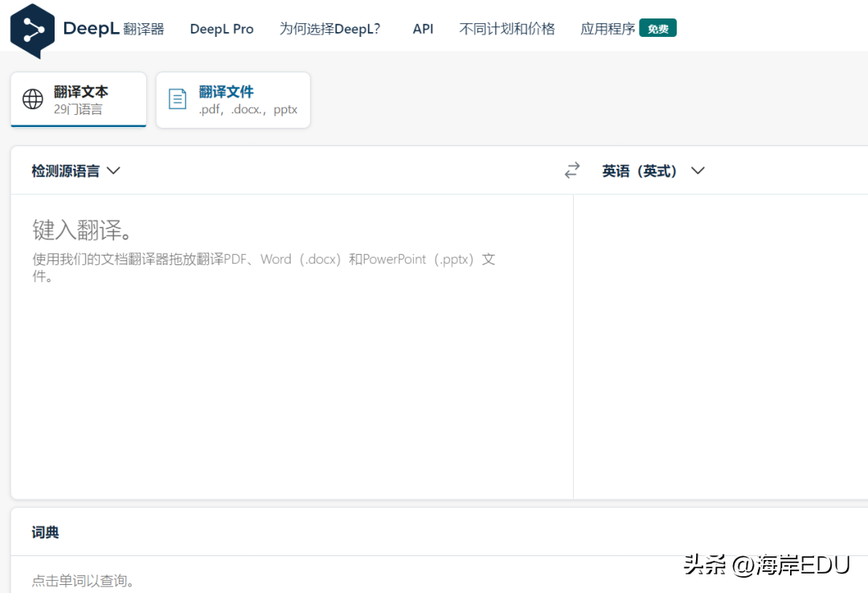Click the DeepL 翻译器 title text

[113, 28]
